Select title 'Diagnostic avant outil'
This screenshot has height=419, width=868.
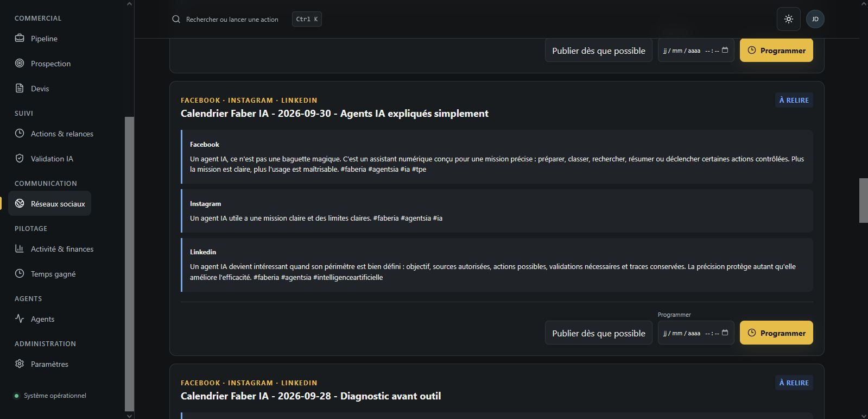[390, 396]
